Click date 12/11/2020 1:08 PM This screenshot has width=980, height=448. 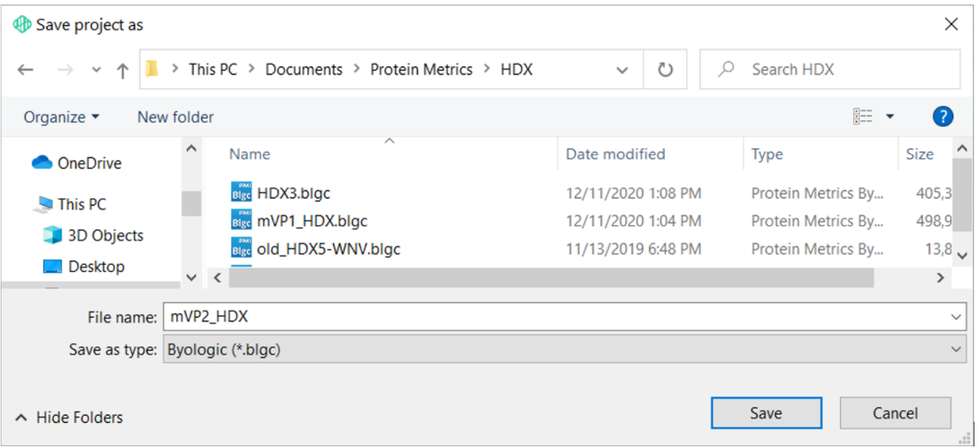(x=633, y=194)
